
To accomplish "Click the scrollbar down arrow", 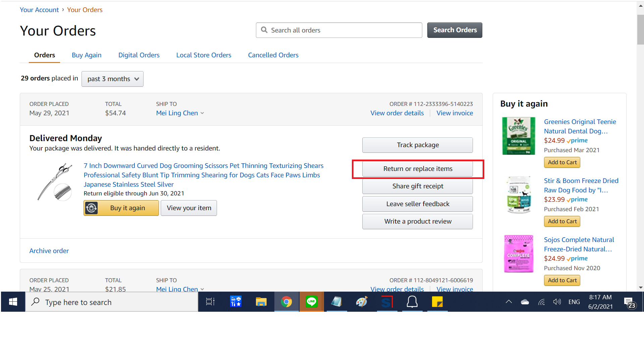I will click(x=640, y=288).
